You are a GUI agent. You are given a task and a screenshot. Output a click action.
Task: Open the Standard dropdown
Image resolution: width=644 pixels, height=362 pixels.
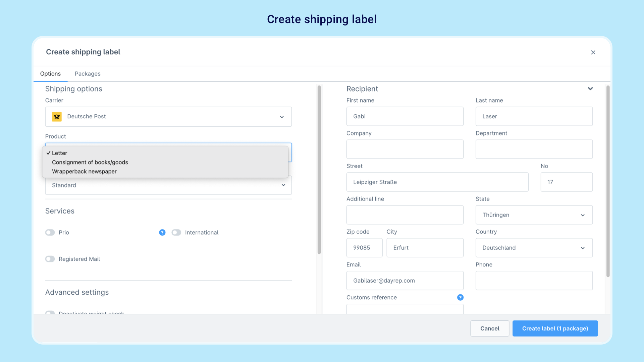coord(168,185)
